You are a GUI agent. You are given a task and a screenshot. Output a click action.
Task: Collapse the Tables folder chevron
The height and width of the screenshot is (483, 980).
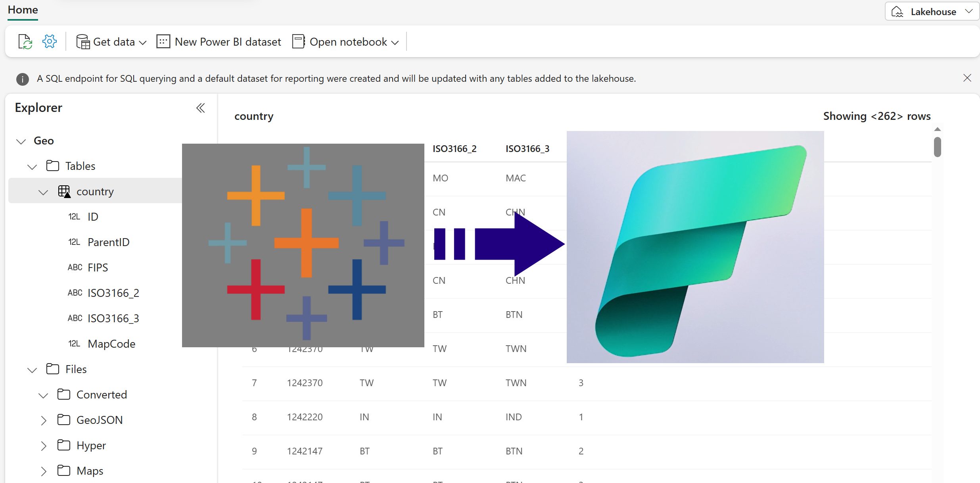(x=32, y=166)
